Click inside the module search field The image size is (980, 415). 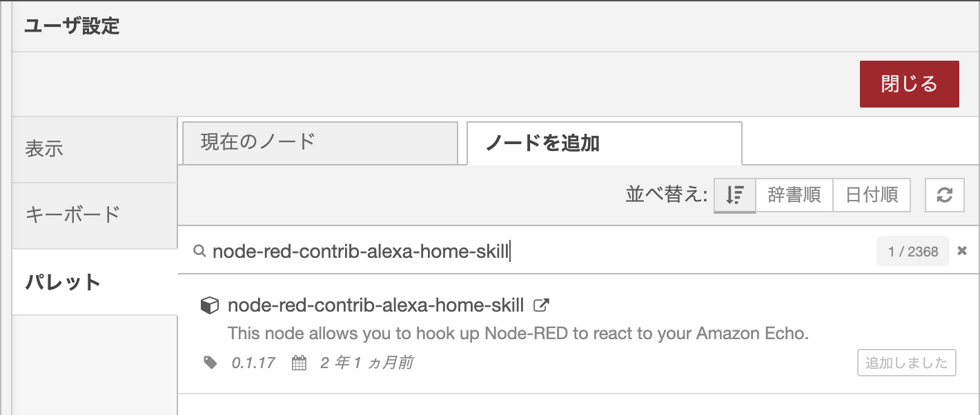(x=538, y=252)
